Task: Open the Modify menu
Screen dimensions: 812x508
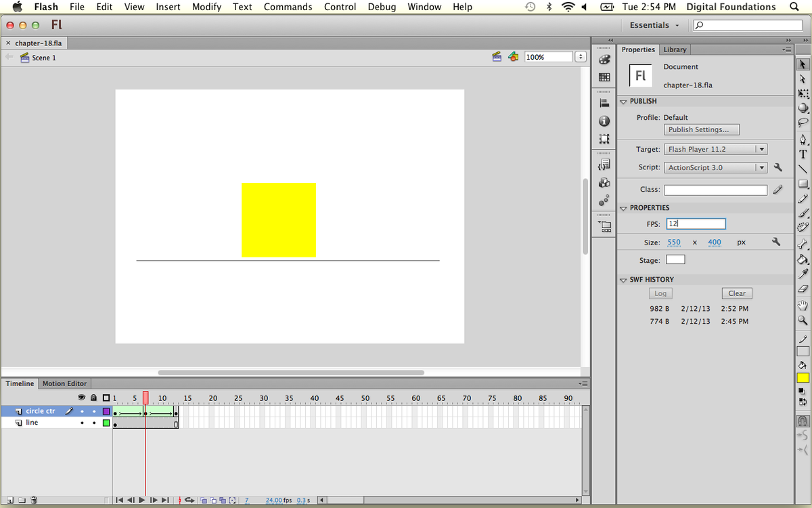Action: [x=206, y=7]
